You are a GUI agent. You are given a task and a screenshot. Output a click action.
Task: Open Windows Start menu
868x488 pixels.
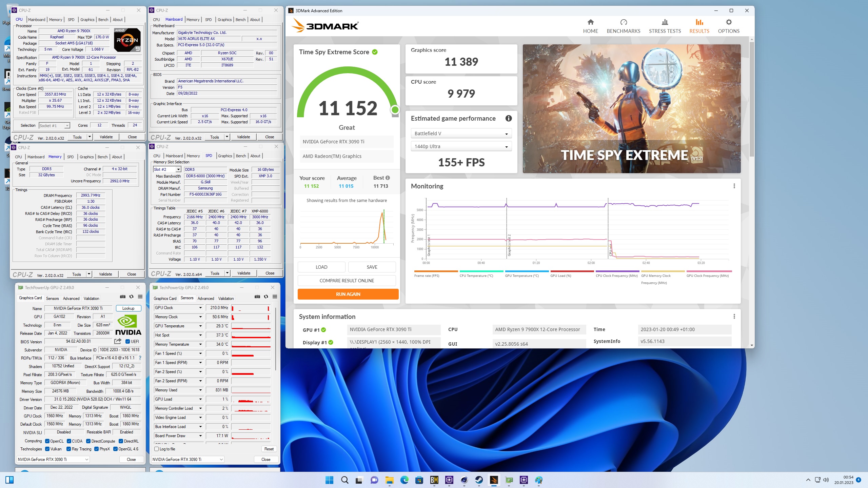[329, 480]
